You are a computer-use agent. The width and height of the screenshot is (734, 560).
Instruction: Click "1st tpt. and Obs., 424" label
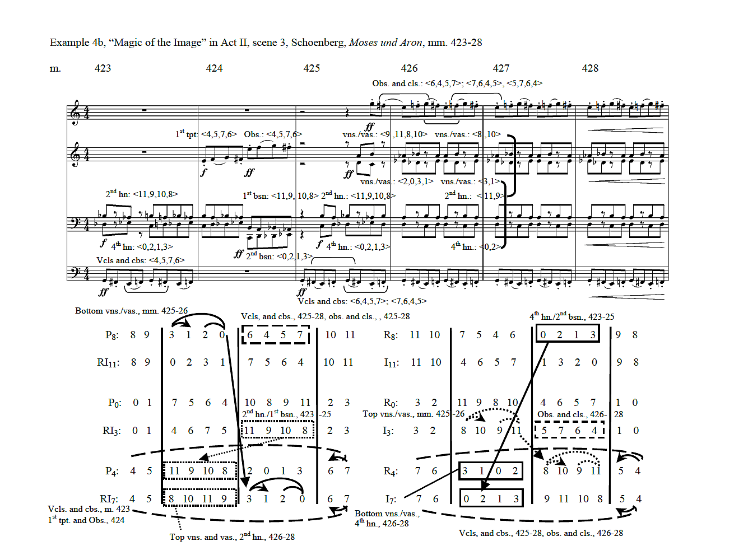[86, 520]
